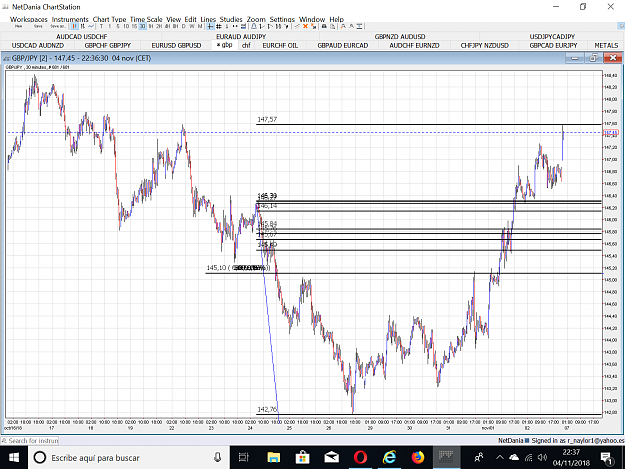This screenshot has width=625, height=469.
Task: Select the weekly (W) time scale
Action: click(192, 26)
